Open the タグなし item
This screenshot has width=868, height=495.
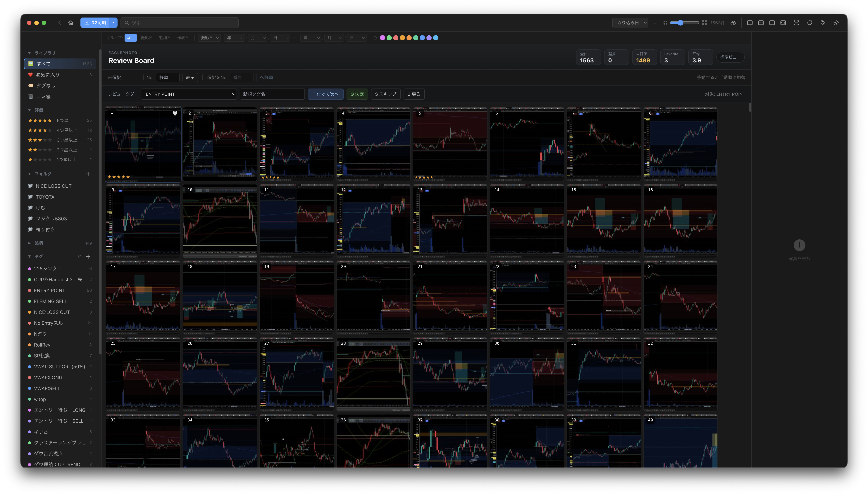click(x=60, y=85)
